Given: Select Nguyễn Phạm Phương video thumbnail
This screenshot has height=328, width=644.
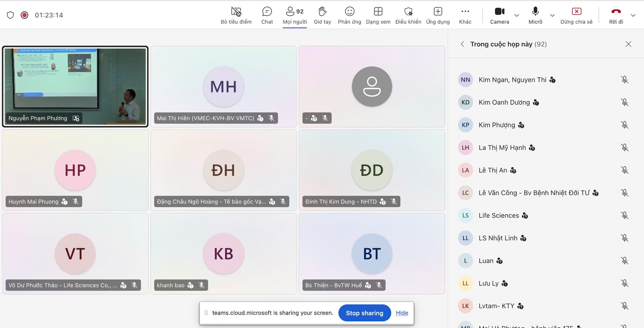Looking at the screenshot, I should pos(75,86).
